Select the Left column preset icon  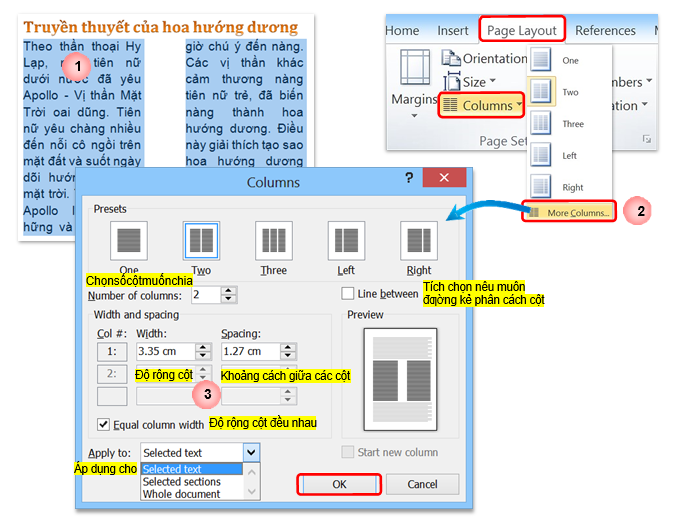click(346, 240)
